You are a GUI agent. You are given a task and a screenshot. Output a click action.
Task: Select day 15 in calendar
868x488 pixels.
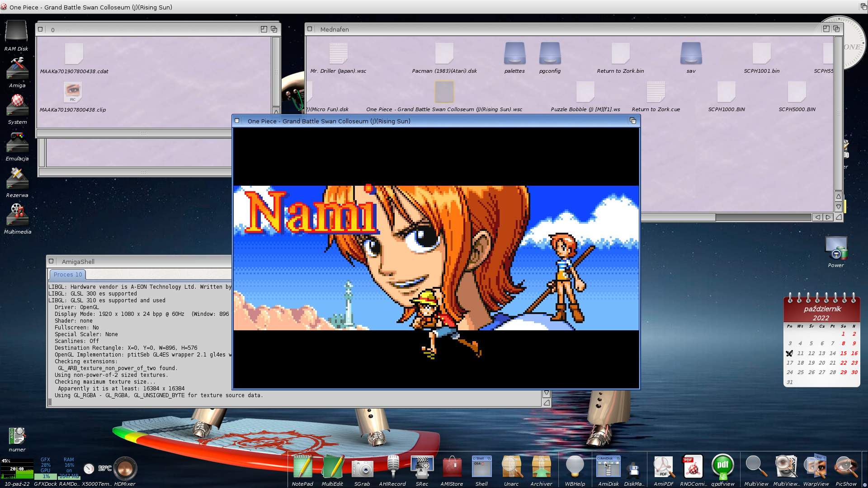click(844, 353)
